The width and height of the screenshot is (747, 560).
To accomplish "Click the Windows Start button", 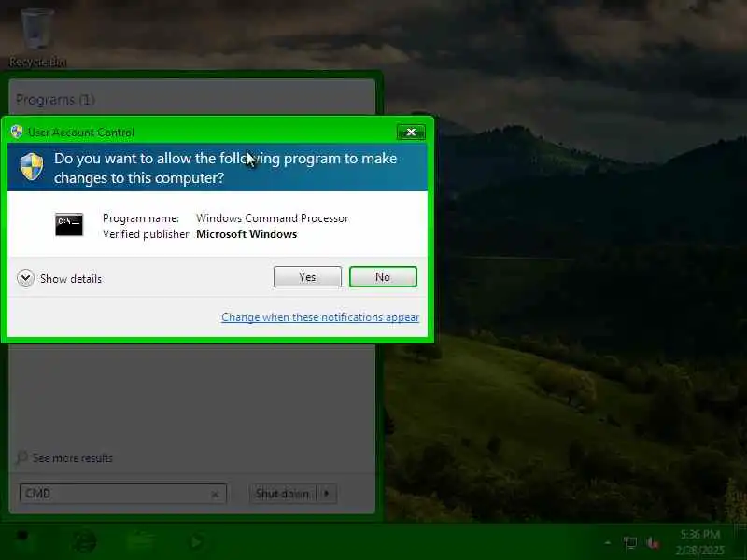I will pos(22,541).
